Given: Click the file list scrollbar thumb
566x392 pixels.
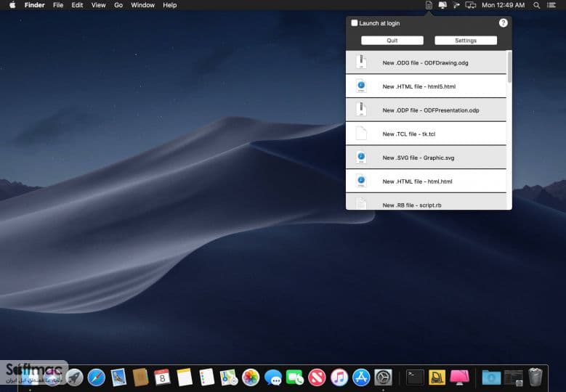Looking at the screenshot, I should coord(509,67).
